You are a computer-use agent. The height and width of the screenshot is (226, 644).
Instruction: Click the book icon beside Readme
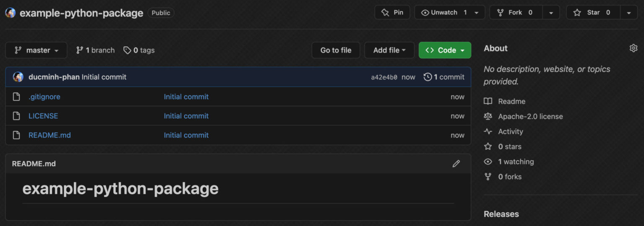point(488,101)
